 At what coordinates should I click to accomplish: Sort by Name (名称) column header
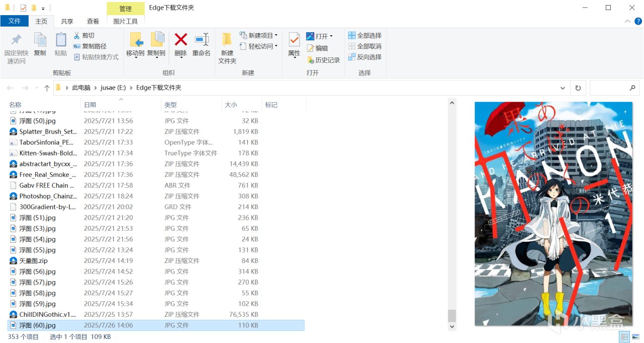44,105
